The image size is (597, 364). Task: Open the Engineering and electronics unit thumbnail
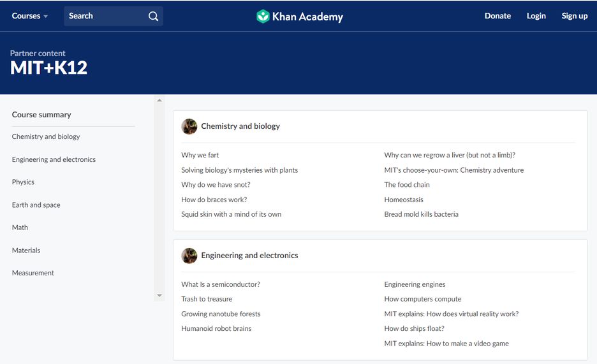tap(189, 256)
